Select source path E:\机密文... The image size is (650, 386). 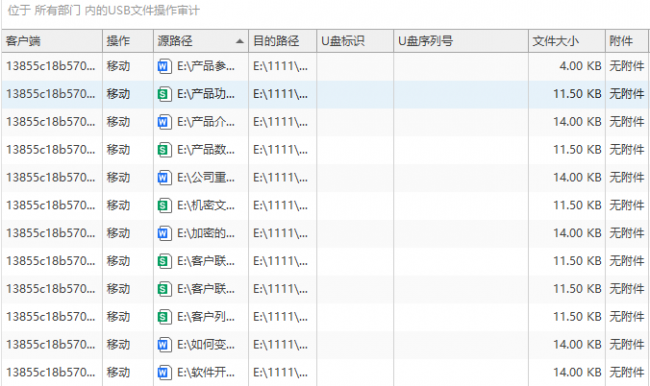point(206,205)
